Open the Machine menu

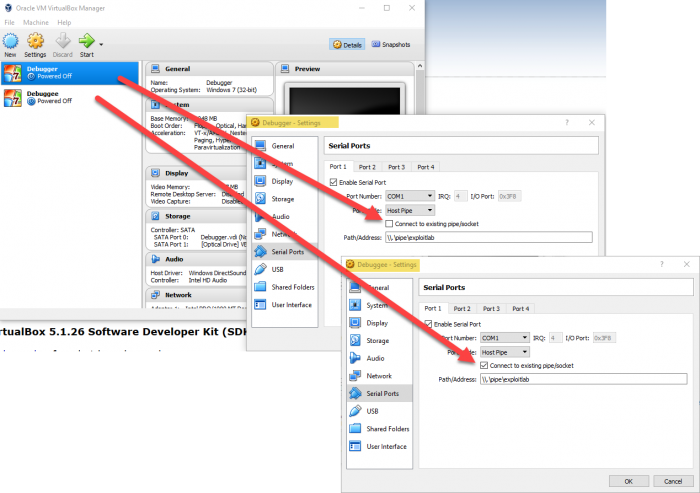pyautogui.click(x=36, y=22)
